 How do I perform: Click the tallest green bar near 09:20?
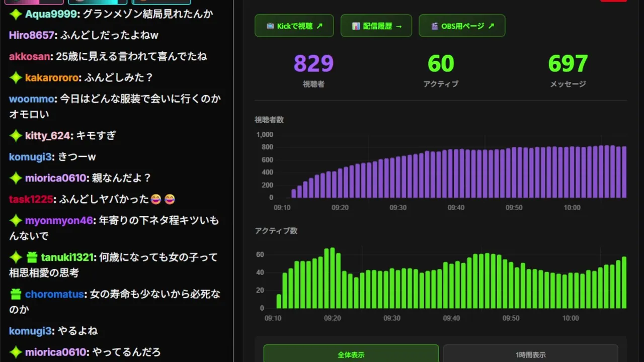click(x=332, y=278)
